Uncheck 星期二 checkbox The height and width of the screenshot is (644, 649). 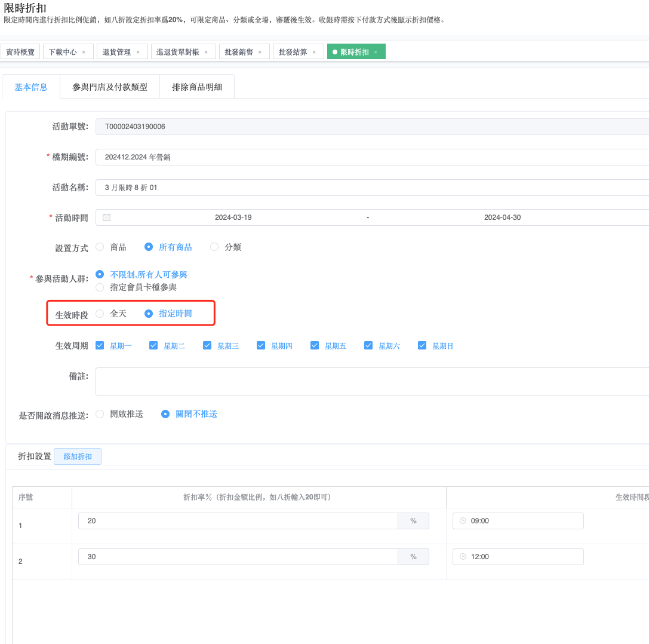tap(153, 345)
